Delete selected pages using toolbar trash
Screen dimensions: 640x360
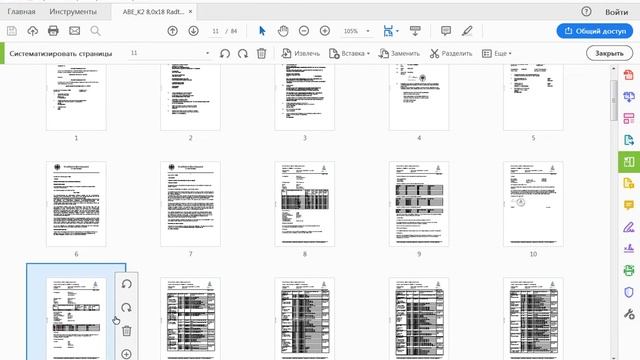click(262, 53)
